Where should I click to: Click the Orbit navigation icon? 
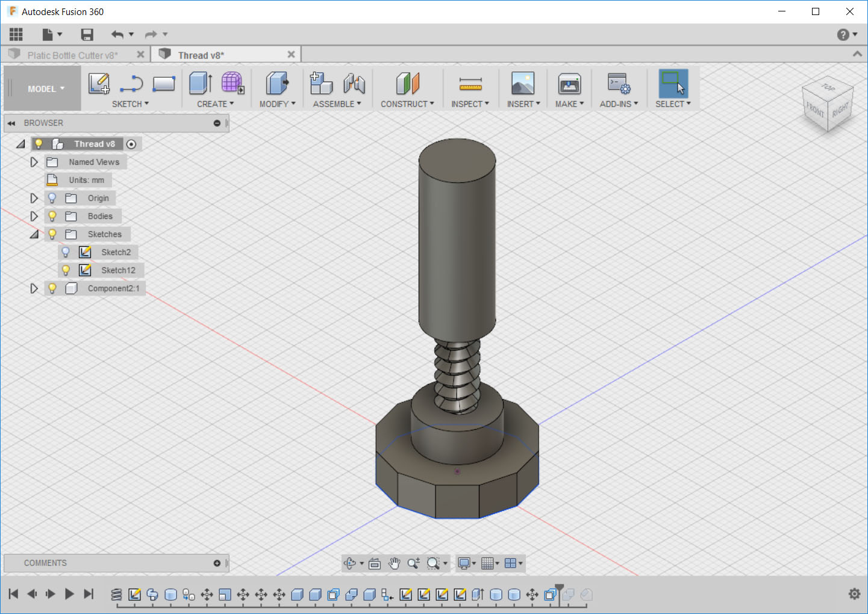[x=350, y=563]
